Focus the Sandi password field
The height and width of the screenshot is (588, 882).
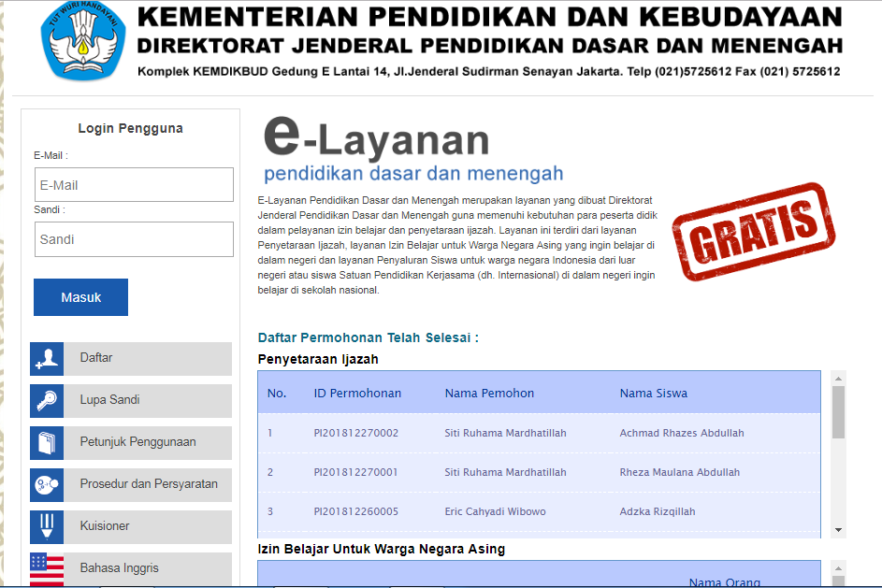[x=134, y=239]
